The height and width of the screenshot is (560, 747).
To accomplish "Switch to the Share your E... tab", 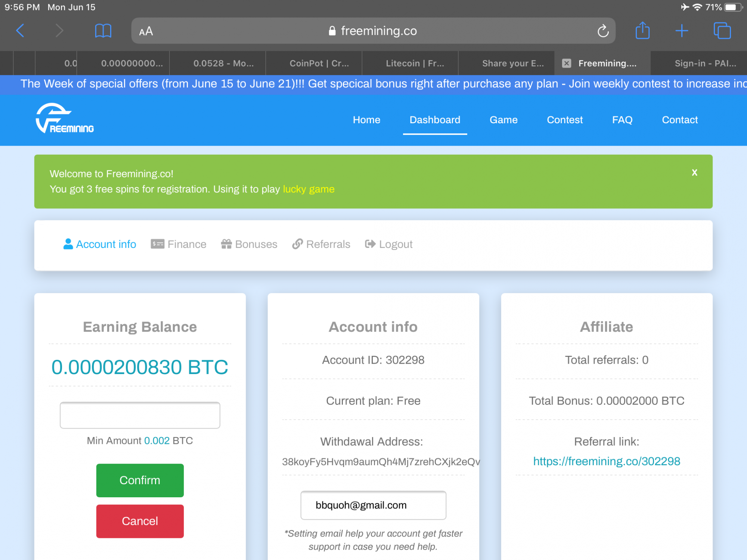I will 506,63.
